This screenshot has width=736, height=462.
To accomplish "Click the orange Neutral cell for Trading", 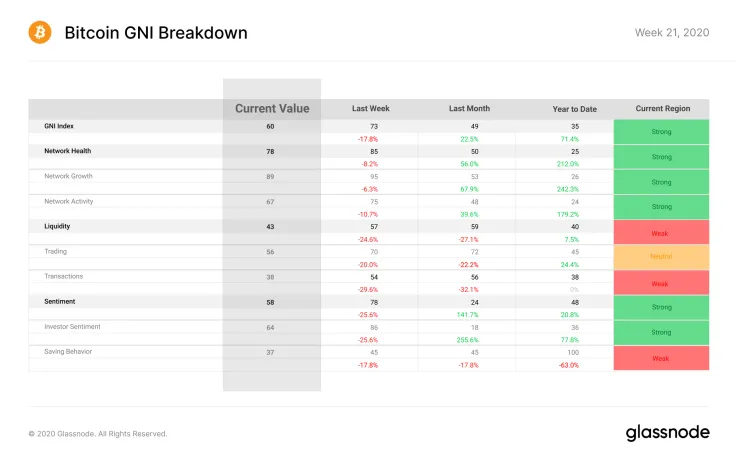I will tap(661, 257).
